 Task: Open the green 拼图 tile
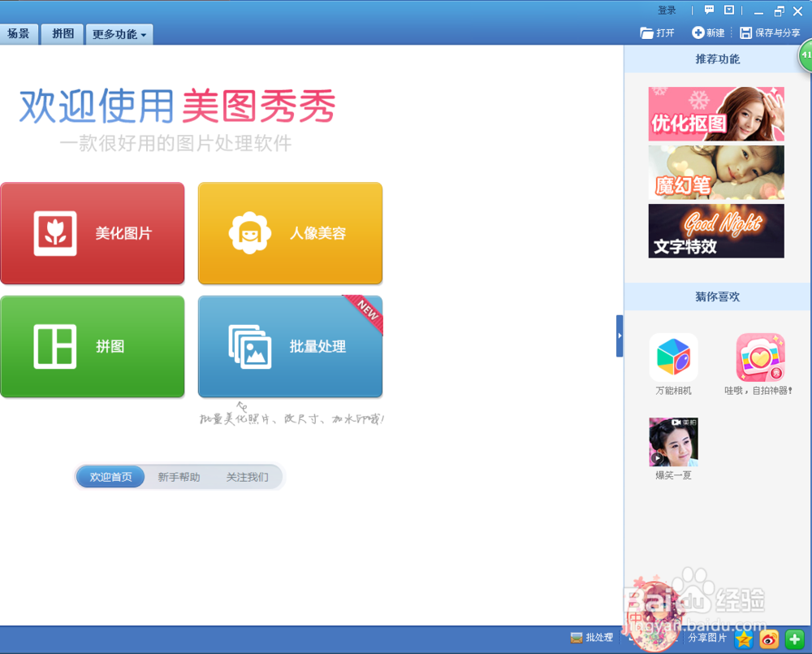[x=93, y=347]
